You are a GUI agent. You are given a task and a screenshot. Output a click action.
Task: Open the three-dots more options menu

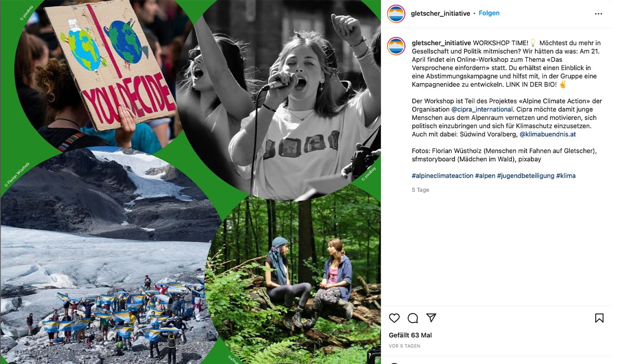(x=599, y=14)
